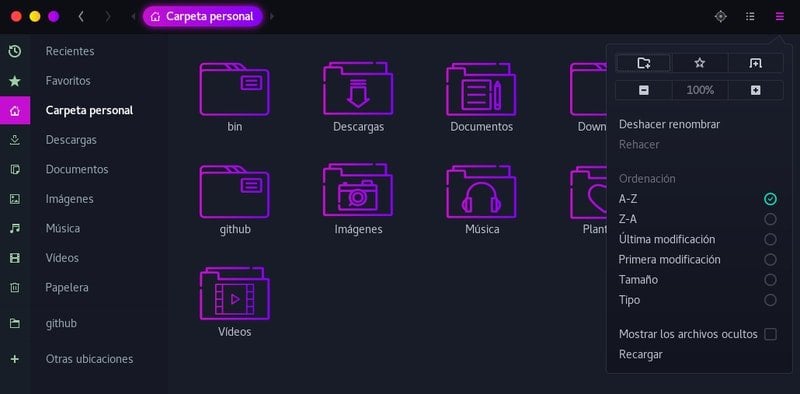Click the purple maximize window button
Screen dimensions: 800x394
54,16
